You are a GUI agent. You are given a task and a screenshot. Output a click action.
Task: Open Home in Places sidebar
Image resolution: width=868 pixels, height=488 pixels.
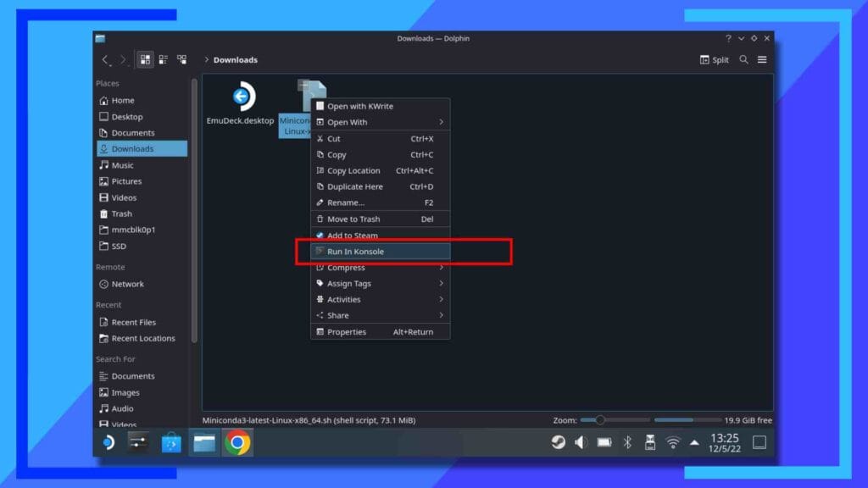click(x=142, y=100)
